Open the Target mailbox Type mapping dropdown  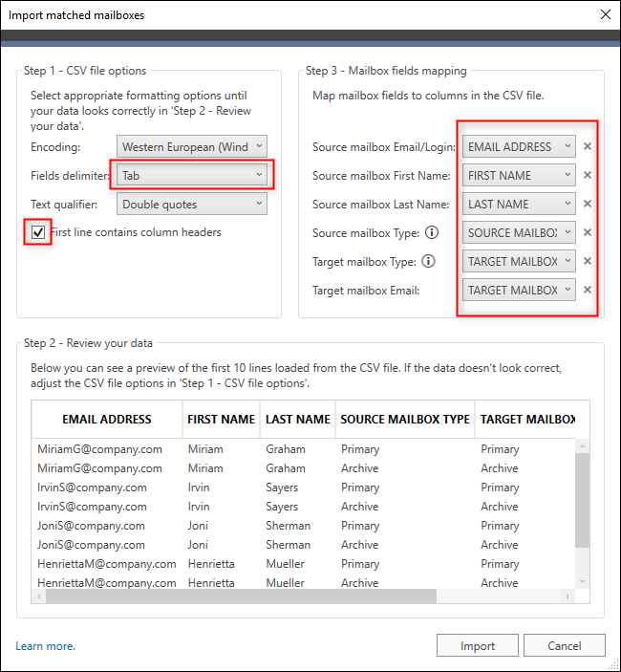coord(519,261)
